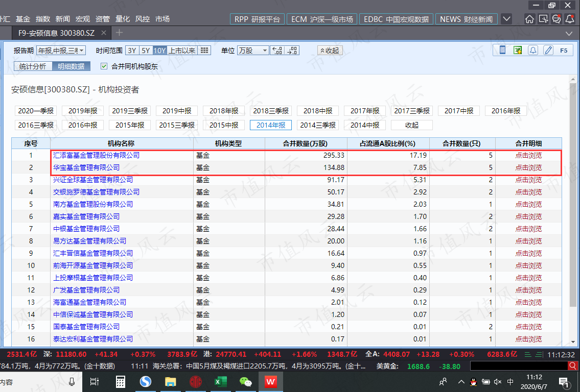
Task: Open the red CITIC app in taskbar
Action: coord(195,382)
